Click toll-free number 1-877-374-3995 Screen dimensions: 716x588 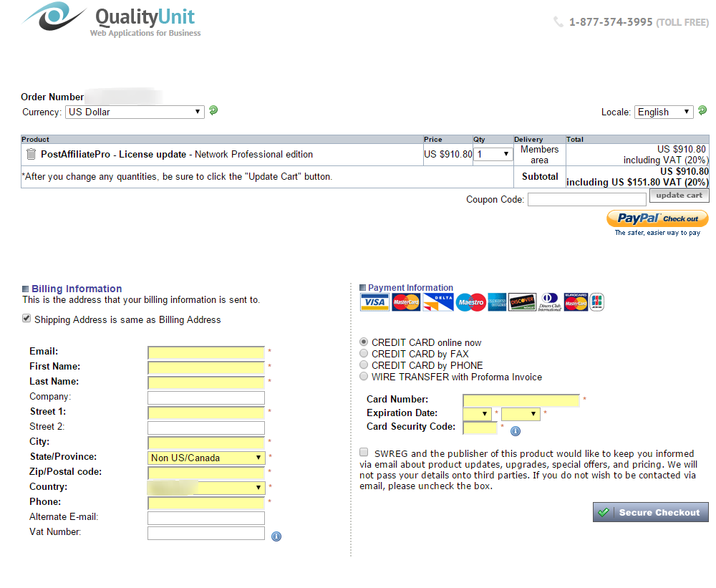611,22
